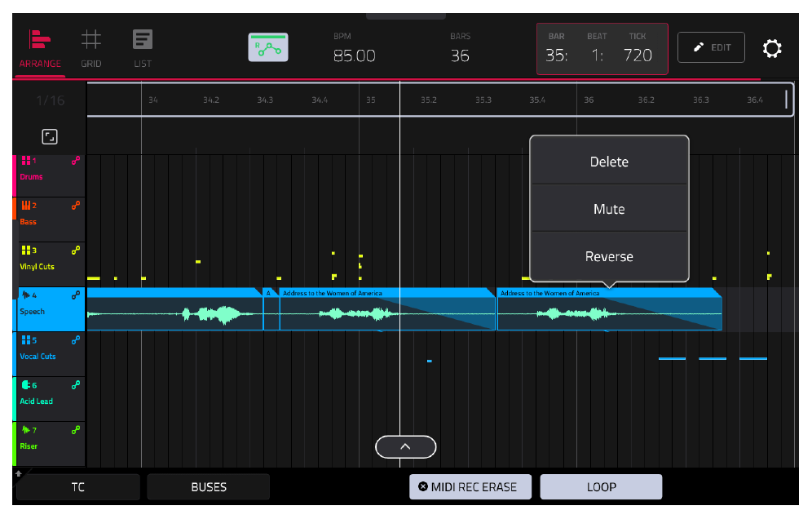Click the maximize view square icon
Image resolution: width=812 pixels, height=519 pixels.
pos(50,137)
